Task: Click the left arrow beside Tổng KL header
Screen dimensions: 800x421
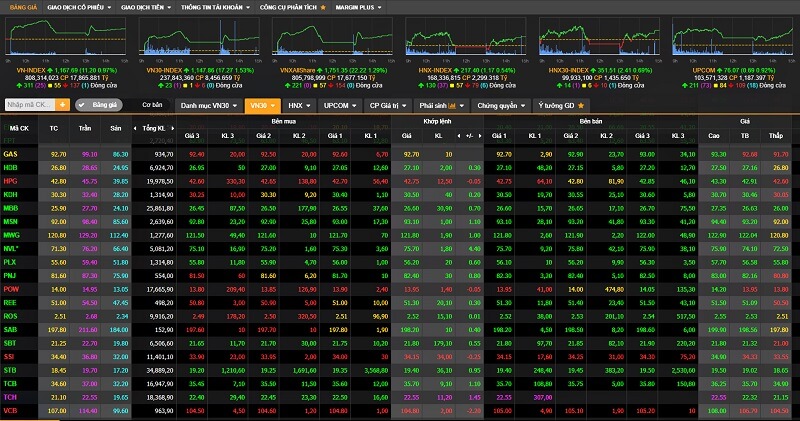Action: pos(136,128)
